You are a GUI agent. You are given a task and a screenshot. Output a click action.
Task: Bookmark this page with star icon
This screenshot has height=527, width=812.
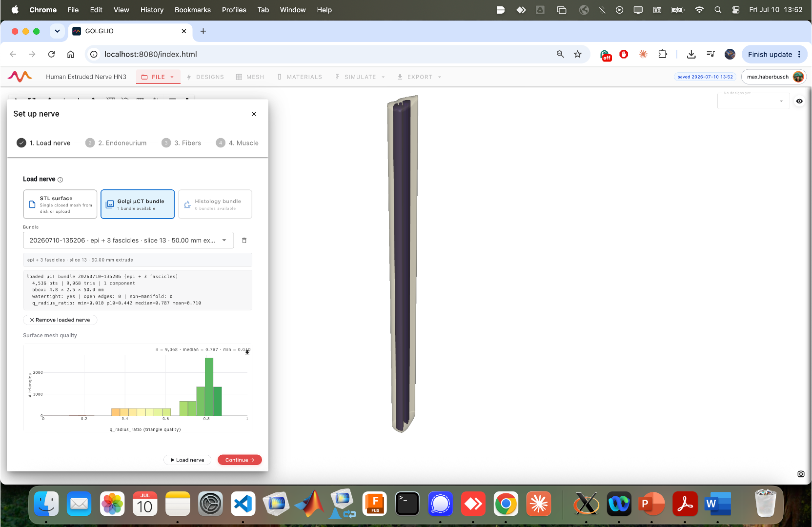pos(578,54)
